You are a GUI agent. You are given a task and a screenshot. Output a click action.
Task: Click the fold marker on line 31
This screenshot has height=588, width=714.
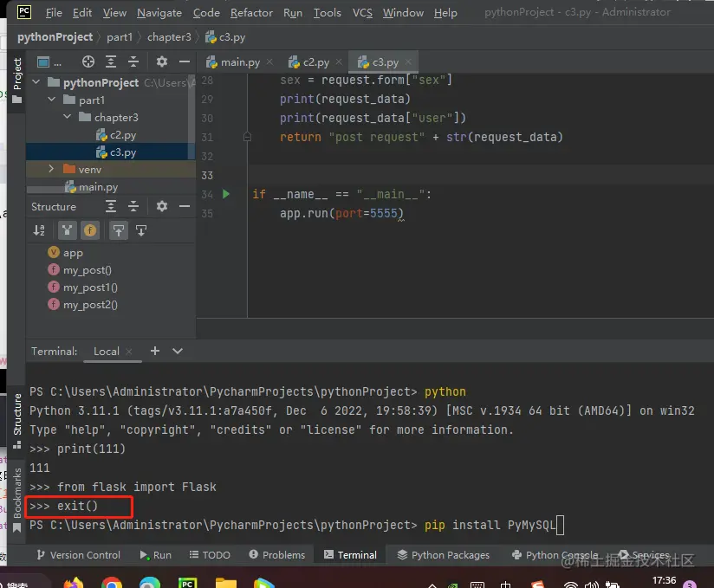click(x=247, y=137)
